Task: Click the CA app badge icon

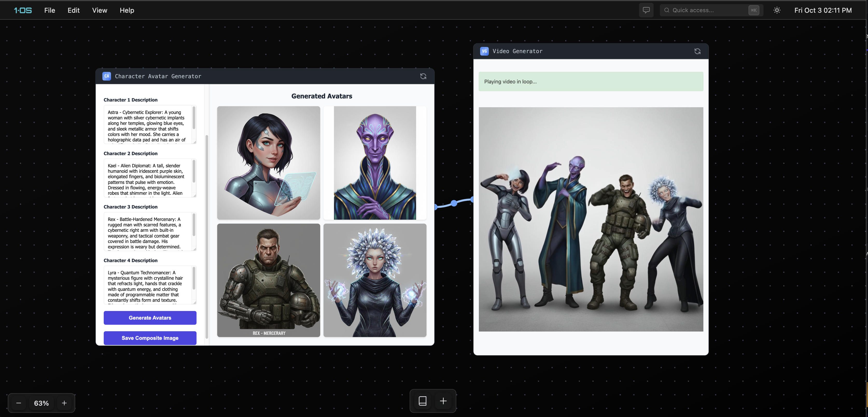Action: point(107,76)
